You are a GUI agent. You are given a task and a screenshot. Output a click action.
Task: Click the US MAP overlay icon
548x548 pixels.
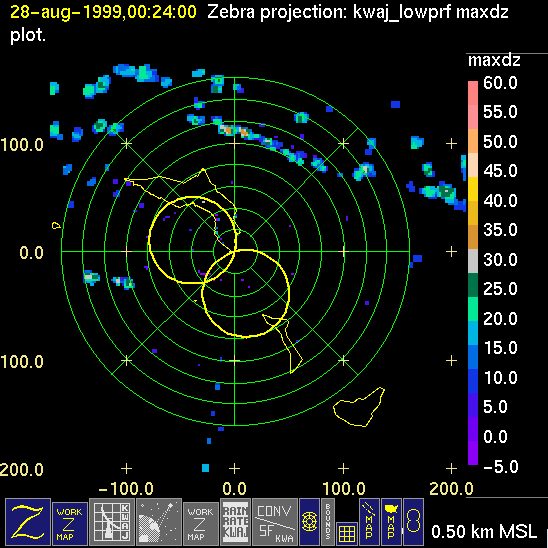coord(391,522)
